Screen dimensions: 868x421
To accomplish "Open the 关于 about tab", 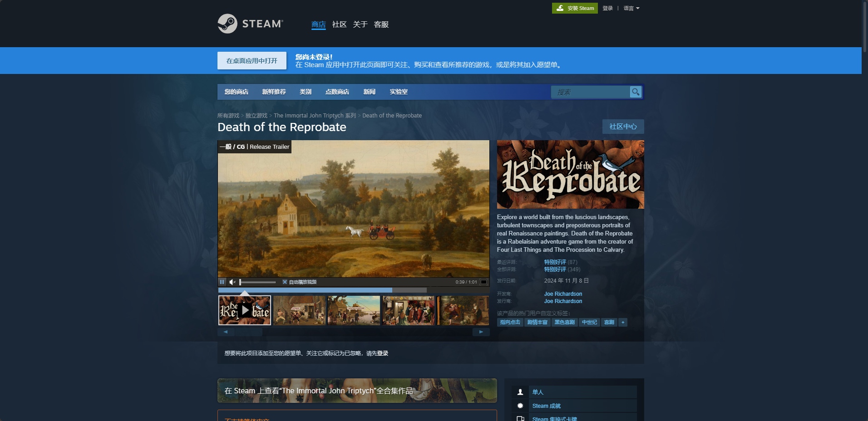I will click(360, 24).
